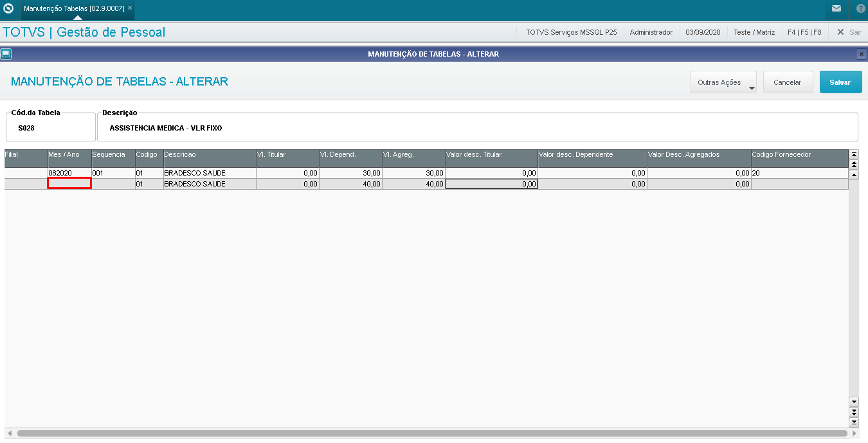Click the TOTVS | Gestão de Pessoal title
Image resolution: width=868 pixels, height=443 pixels.
pyautogui.click(x=84, y=32)
